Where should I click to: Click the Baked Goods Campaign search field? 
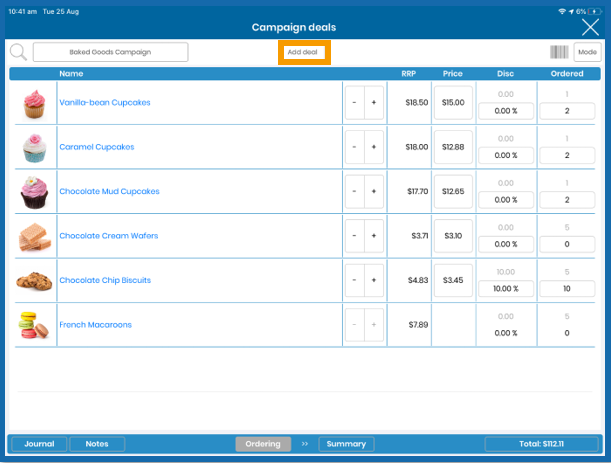click(x=110, y=52)
